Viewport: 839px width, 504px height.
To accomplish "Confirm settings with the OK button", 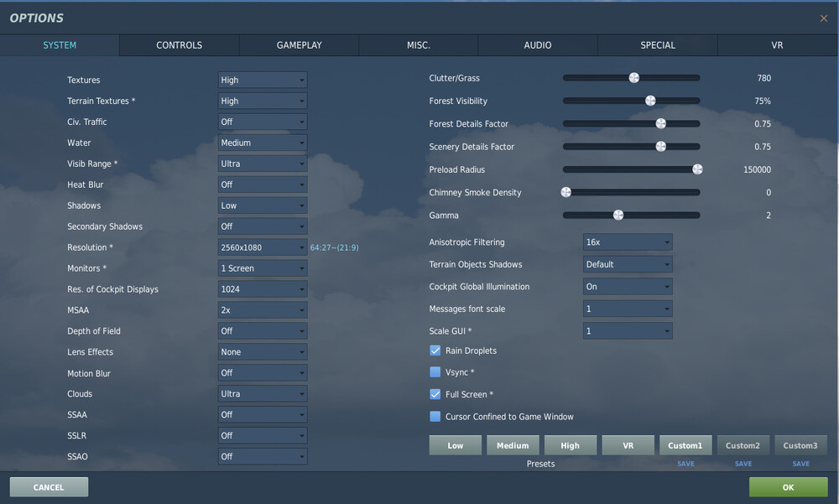I will point(787,486).
